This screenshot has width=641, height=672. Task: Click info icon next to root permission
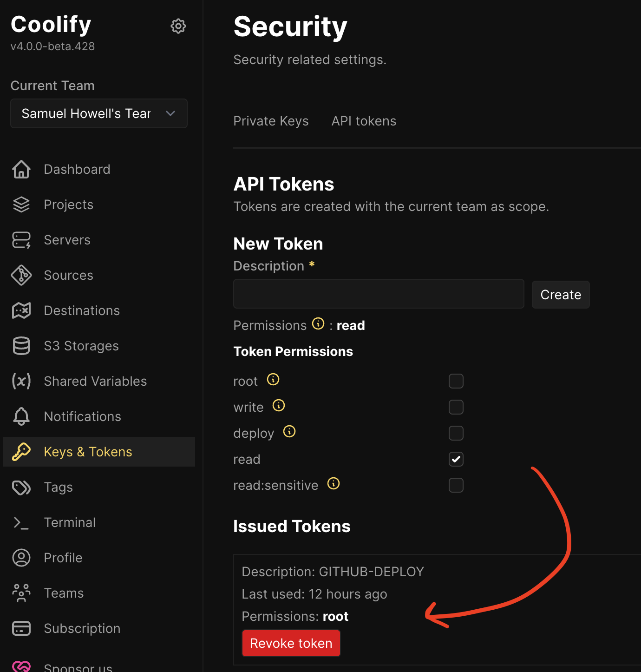[273, 379]
